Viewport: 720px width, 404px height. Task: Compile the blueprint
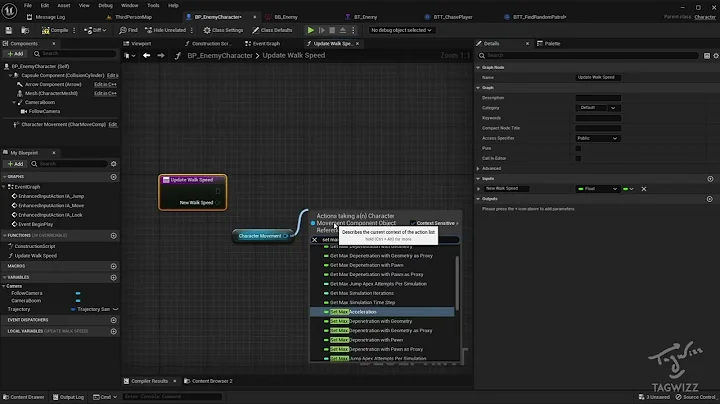pos(55,30)
